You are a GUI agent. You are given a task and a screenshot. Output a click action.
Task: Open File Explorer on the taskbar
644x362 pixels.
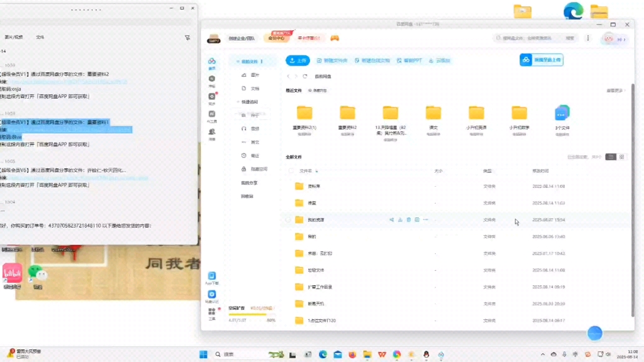pos(367,354)
